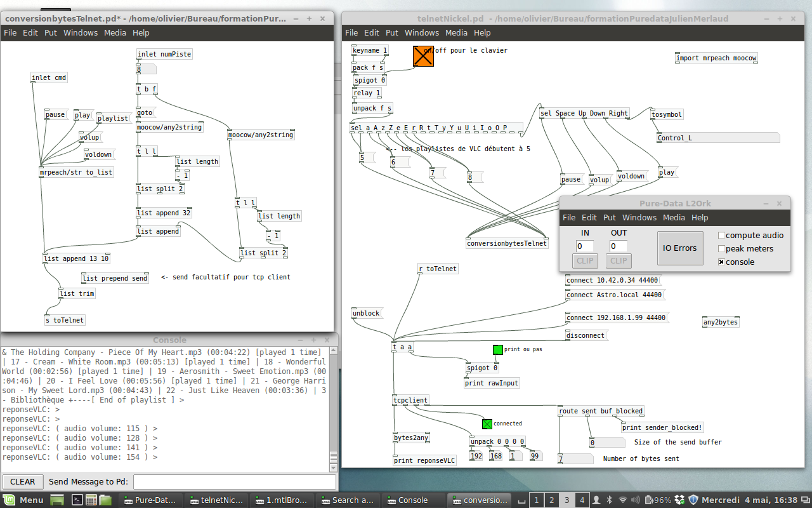
Task: Open the file manager folder icon
Action: [x=105, y=500]
